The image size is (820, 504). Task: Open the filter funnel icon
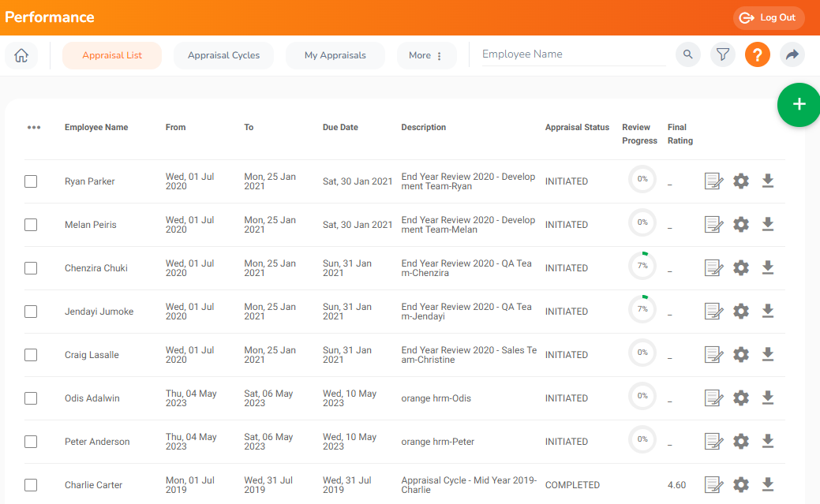(723, 54)
